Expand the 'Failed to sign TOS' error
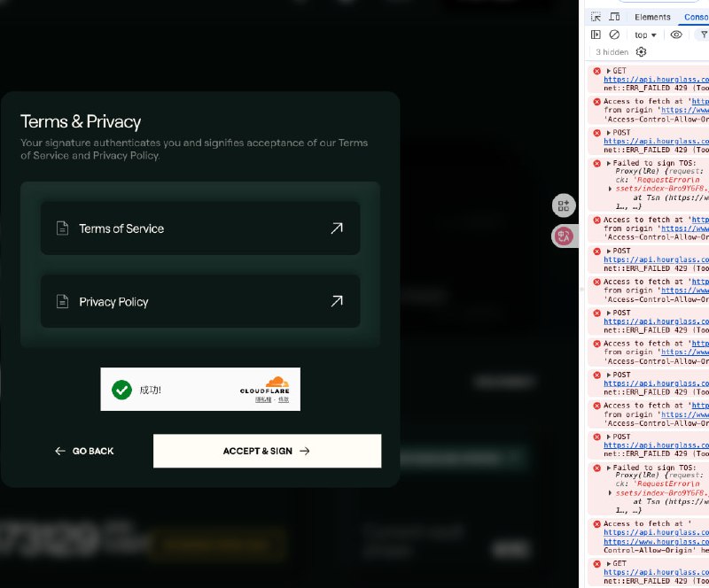Screen dimensions: 709x588 pos(609,164)
